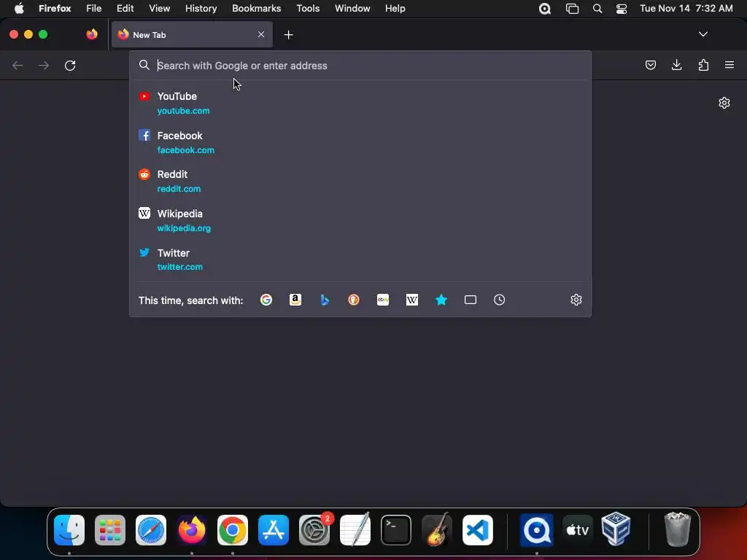Image resolution: width=747 pixels, height=560 pixels.
Task: Open search settings gear in the dropdown
Action: pyautogui.click(x=576, y=300)
